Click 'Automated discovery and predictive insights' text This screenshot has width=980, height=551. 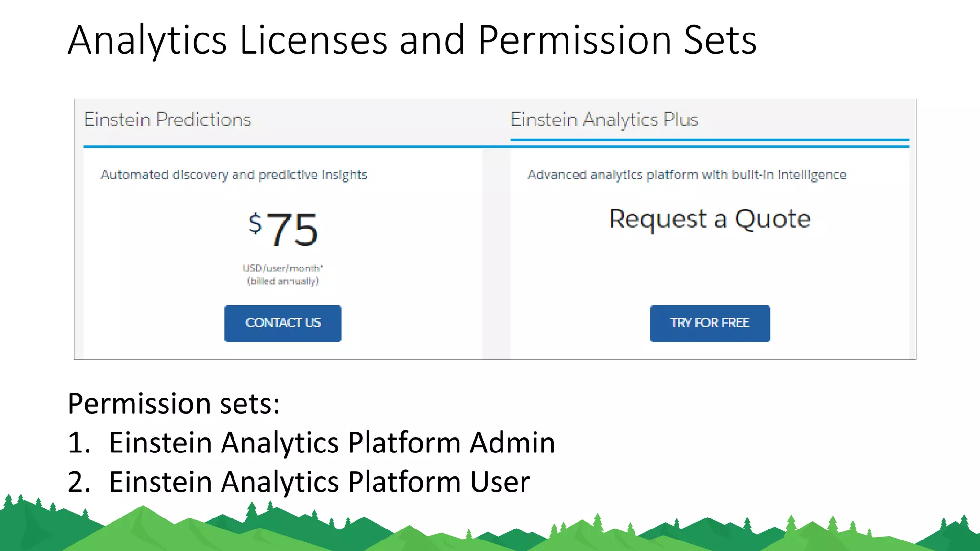pyautogui.click(x=234, y=175)
